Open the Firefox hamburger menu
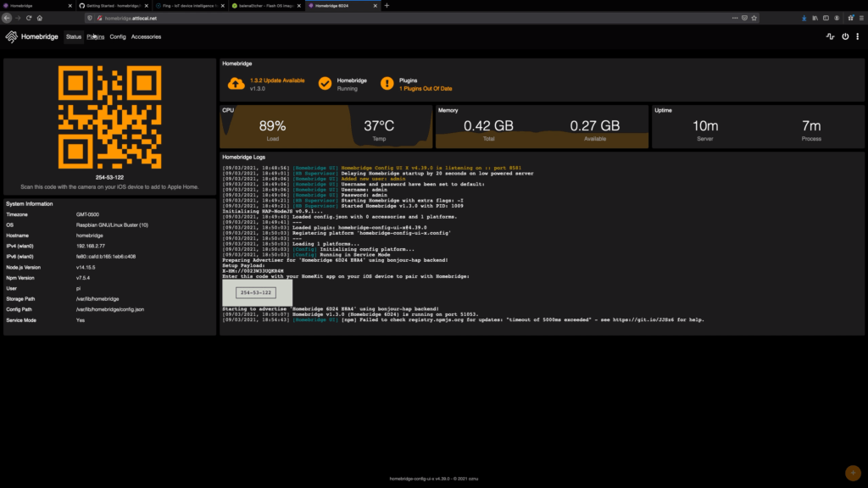 (861, 19)
